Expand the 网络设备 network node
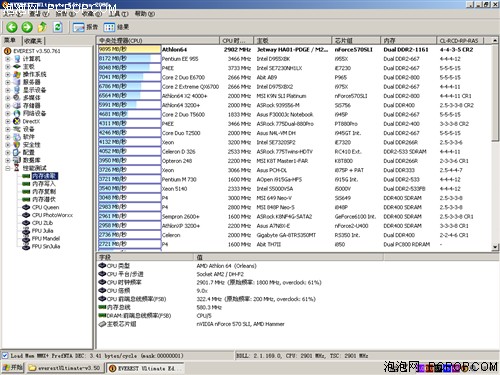500x375 pixels. [x=8, y=114]
